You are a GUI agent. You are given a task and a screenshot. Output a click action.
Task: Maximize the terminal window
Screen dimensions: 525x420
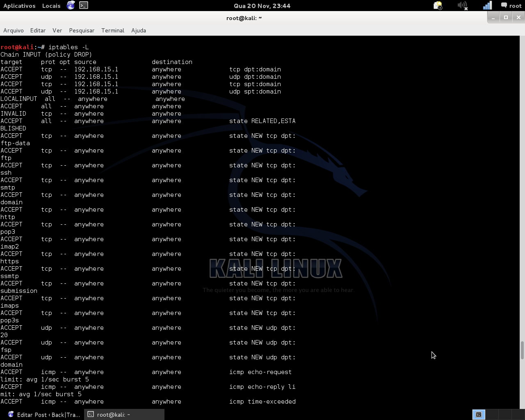point(506,17)
